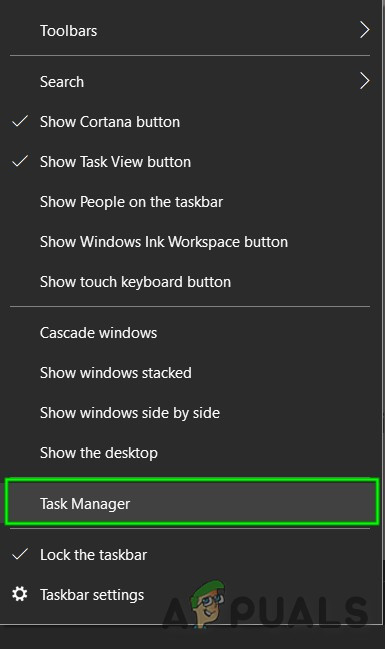Enable Show Windows Ink Workspace button

(190, 242)
